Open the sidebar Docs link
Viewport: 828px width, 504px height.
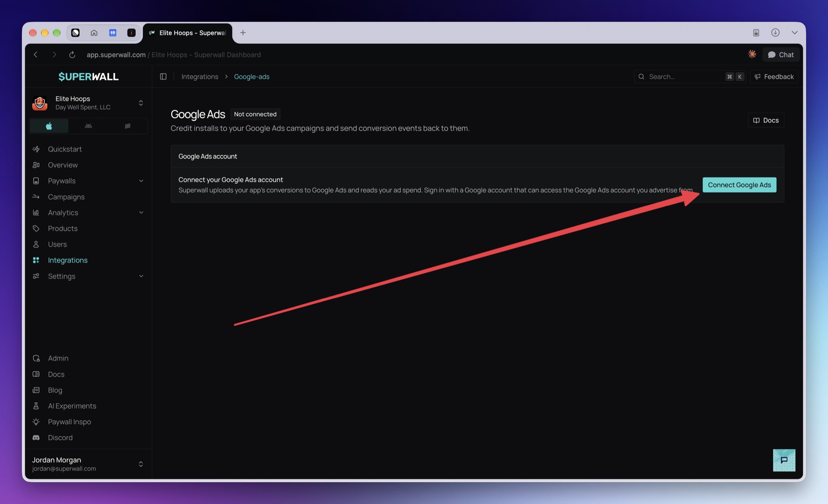56,374
